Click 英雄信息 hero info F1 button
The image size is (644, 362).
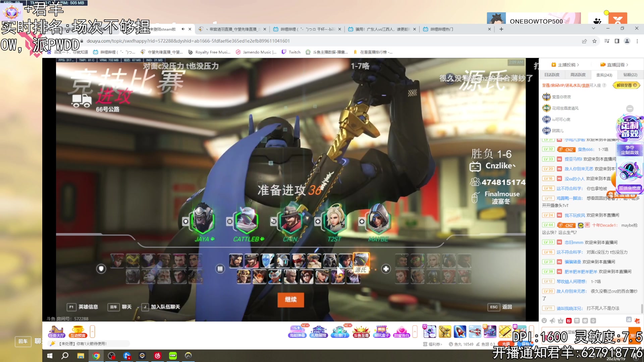click(83, 307)
